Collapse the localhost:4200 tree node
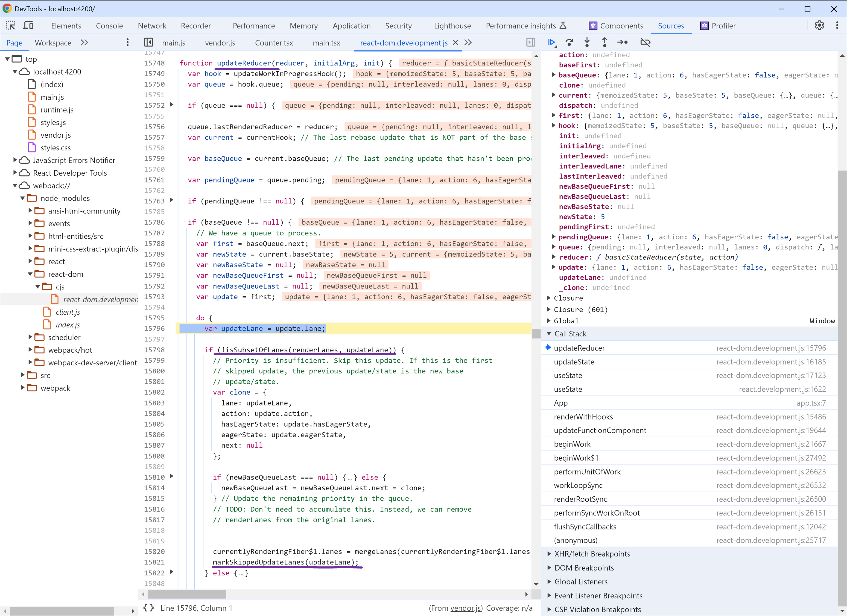 [x=15, y=72]
